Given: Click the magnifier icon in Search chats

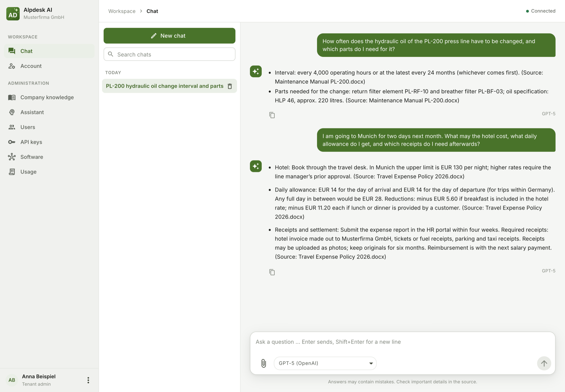Looking at the screenshot, I should (x=111, y=54).
